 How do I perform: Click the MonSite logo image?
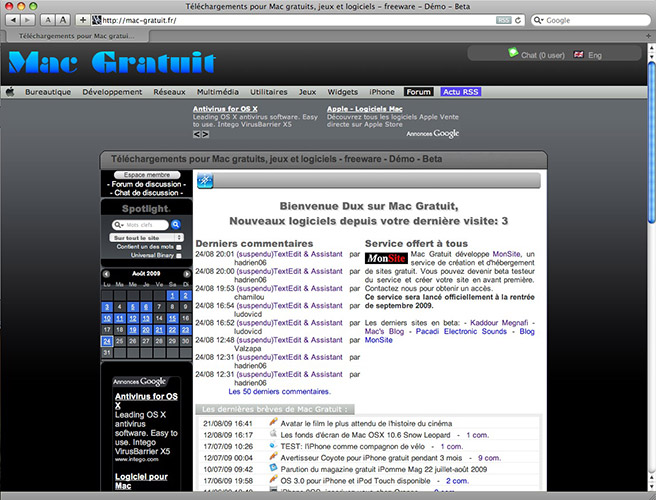click(x=386, y=258)
